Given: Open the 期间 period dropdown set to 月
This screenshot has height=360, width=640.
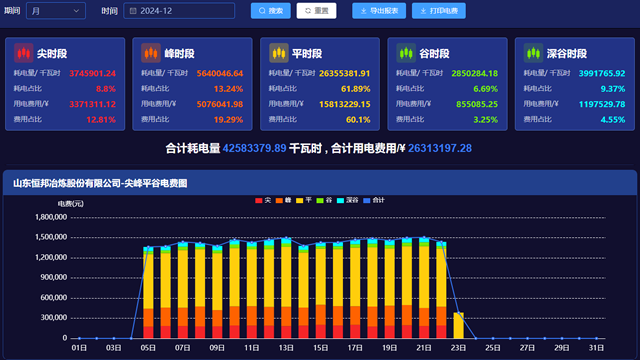Looking at the screenshot, I should (x=56, y=11).
